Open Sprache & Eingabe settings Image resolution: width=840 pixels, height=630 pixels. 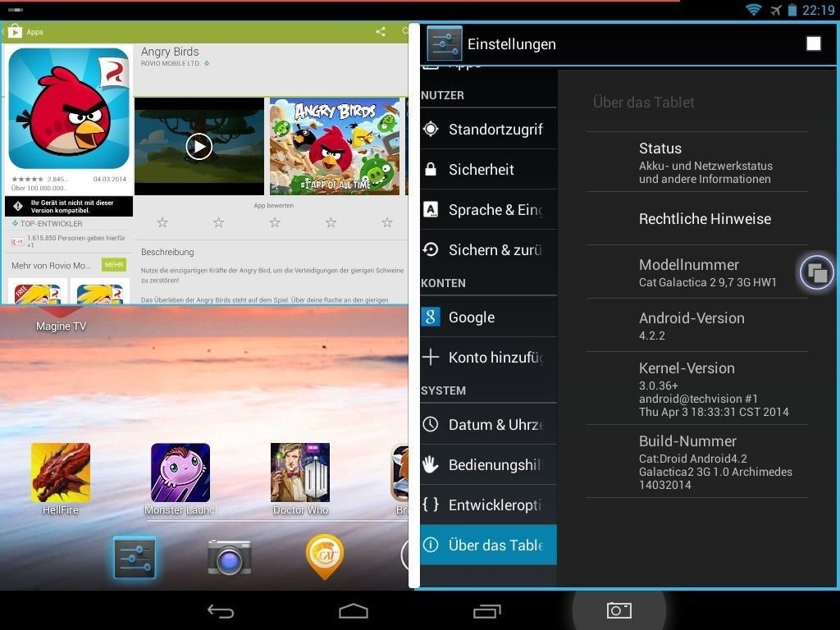(489, 209)
